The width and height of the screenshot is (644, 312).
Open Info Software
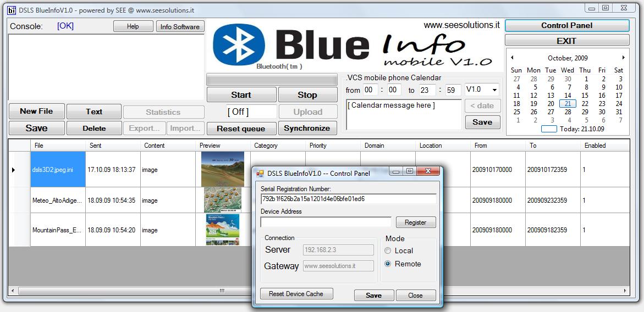[x=180, y=27]
